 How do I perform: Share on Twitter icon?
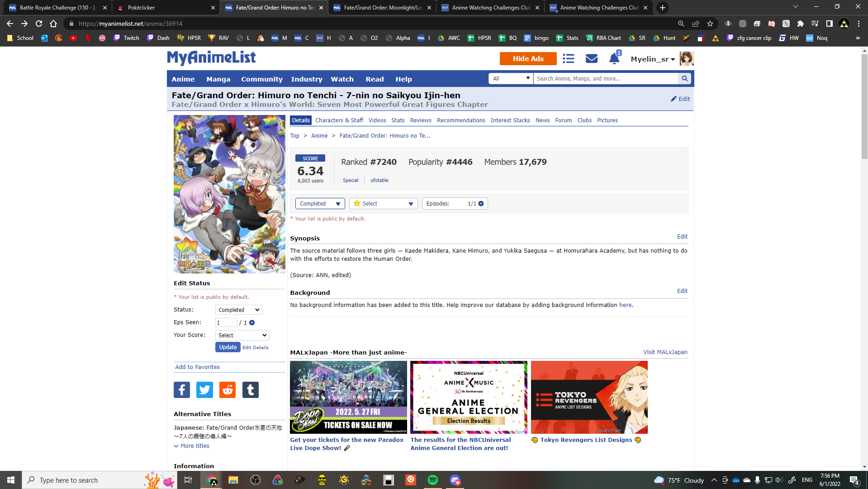(204, 390)
